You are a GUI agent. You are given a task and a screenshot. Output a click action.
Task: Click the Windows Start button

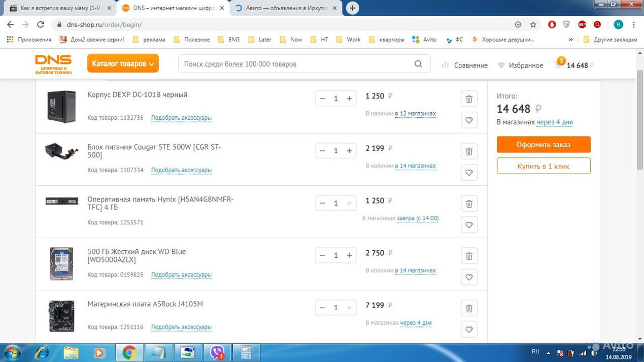click(12, 352)
